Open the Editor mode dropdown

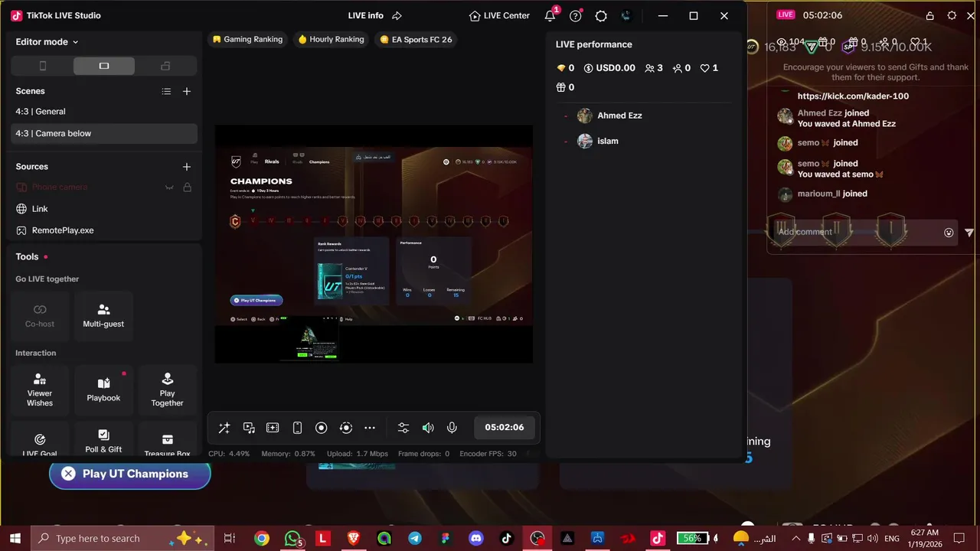coord(47,42)
